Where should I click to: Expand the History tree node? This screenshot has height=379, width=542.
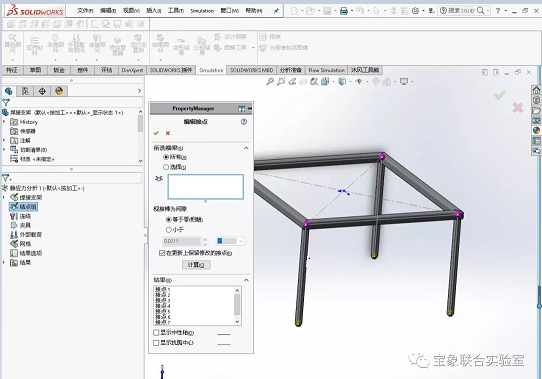pyautogui.click(x=4, y=122)
